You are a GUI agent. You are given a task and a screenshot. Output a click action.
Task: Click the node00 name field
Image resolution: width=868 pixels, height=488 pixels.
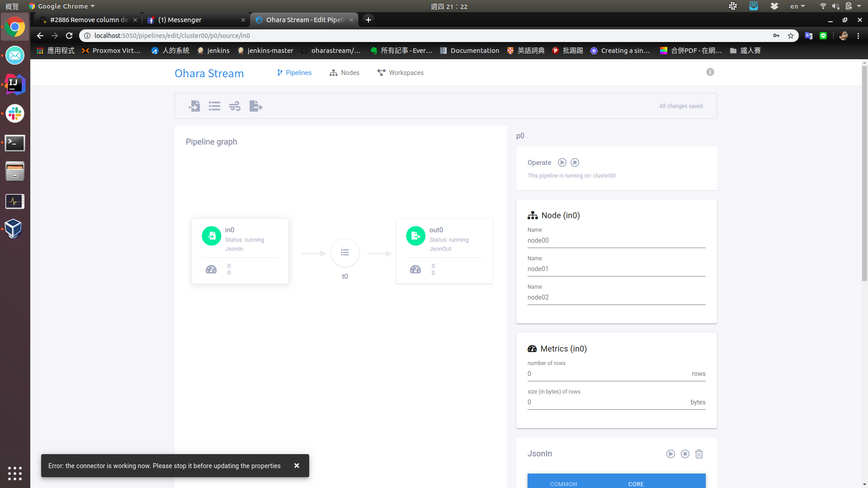coord(616,240)
